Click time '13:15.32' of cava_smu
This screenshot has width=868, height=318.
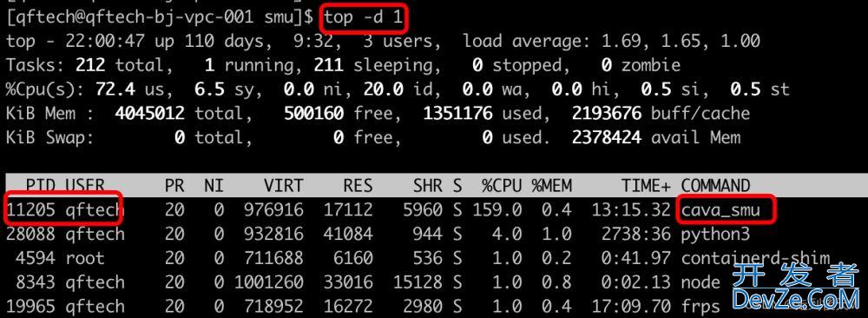pyautogui.click(x=631, y=210)
